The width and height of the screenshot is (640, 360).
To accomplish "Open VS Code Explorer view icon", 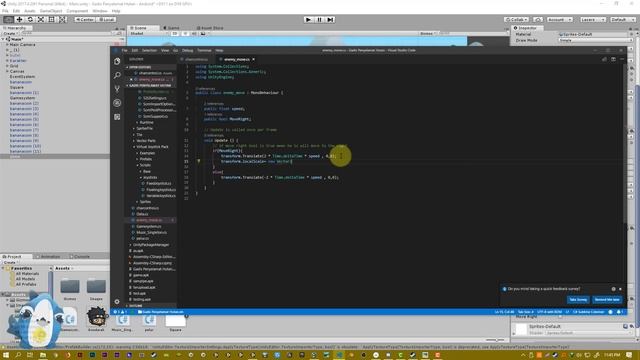I will click(x=117, y=61).
